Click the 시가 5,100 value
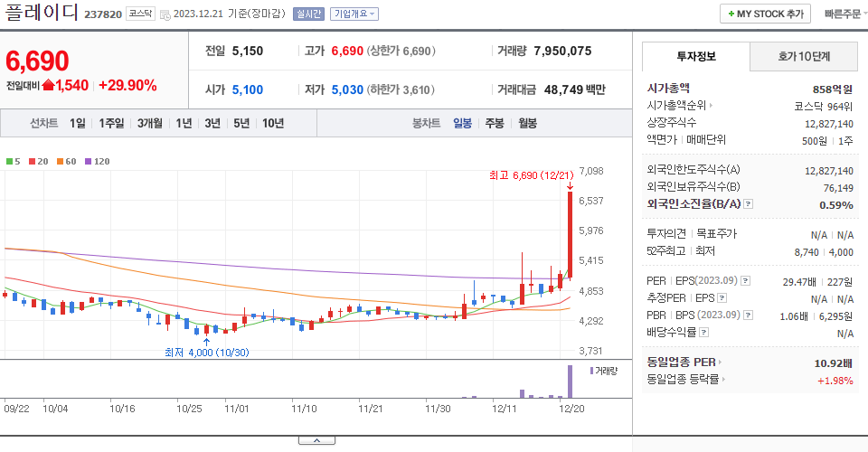The image size is (868, 452). coord(248,89)
